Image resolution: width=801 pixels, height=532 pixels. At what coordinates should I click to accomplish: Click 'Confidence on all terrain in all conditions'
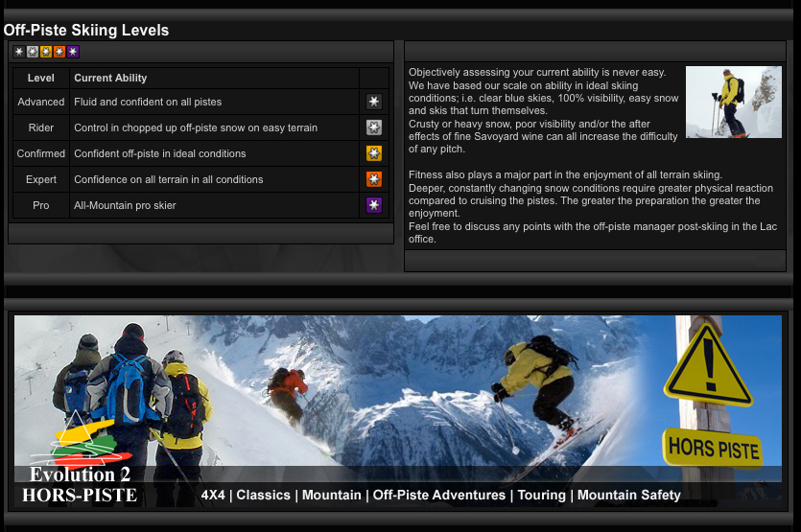pyautogui.click(x=169, y=179)
